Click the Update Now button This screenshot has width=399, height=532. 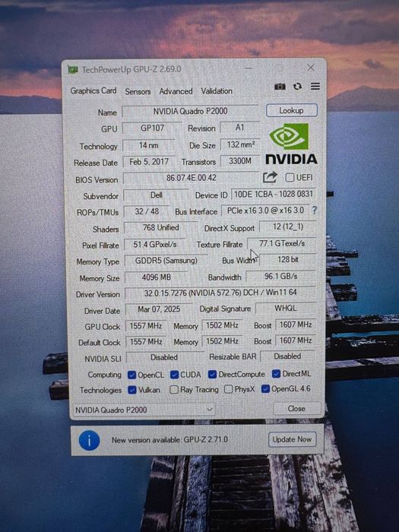coord(292,439)
